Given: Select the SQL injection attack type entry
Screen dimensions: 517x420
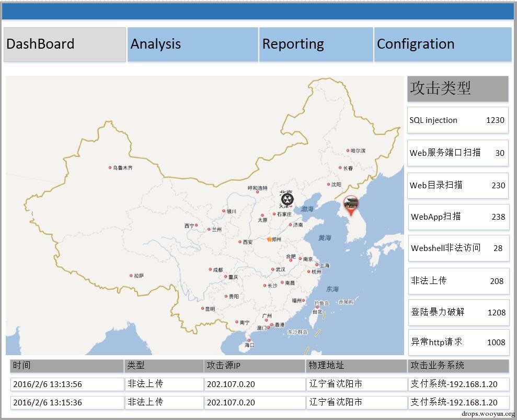Looking at the screenshot, I should point(458,120).
